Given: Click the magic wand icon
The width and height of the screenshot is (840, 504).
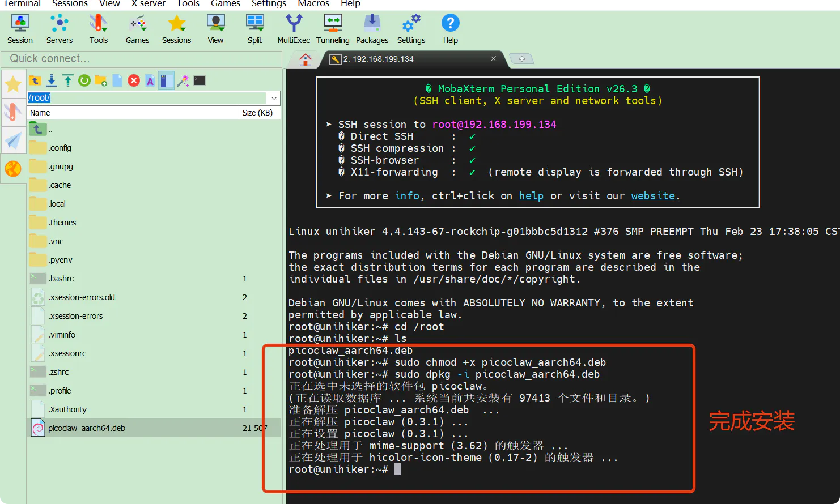Looking at the screenshot, I should (x=183, y=80).
